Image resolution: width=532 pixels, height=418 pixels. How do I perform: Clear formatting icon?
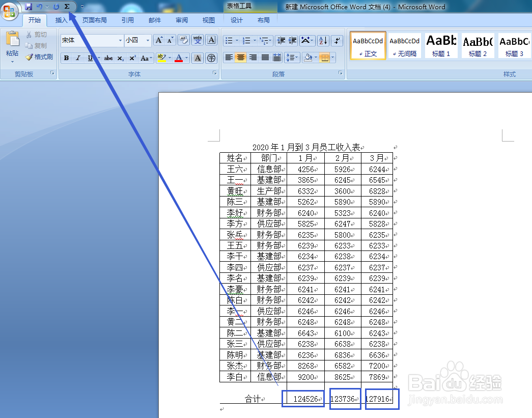point(184,40)
